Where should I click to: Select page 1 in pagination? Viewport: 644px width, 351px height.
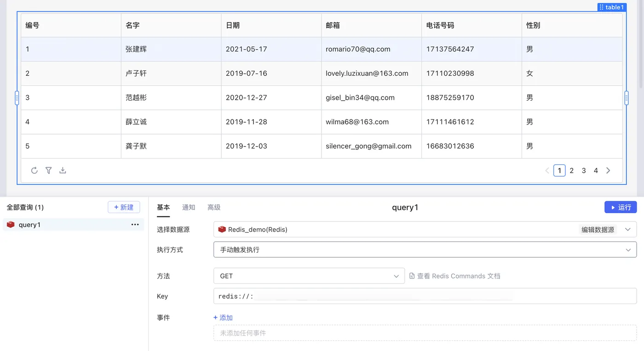pos(559,170)
